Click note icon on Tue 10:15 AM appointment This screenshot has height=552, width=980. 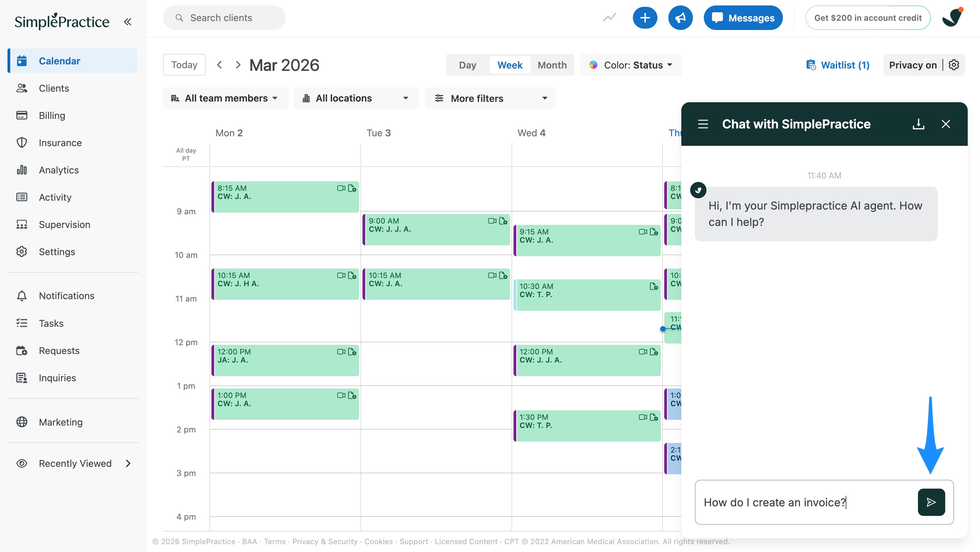point(503,275)
